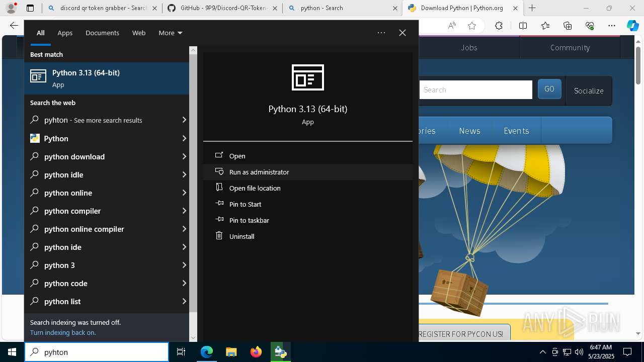Open Edge Settings and more menu
This screenshot has width=644, height=362.
(611, 26)
